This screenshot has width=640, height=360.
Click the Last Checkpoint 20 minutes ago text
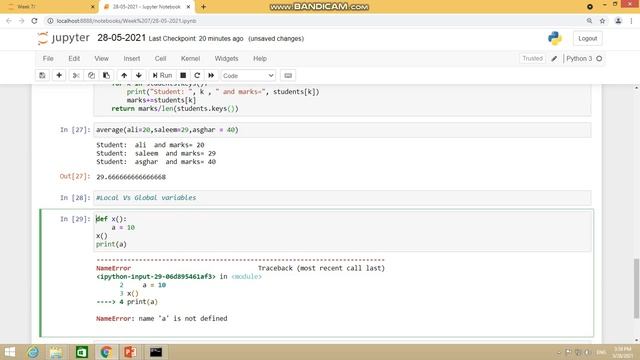coord(196,39)
